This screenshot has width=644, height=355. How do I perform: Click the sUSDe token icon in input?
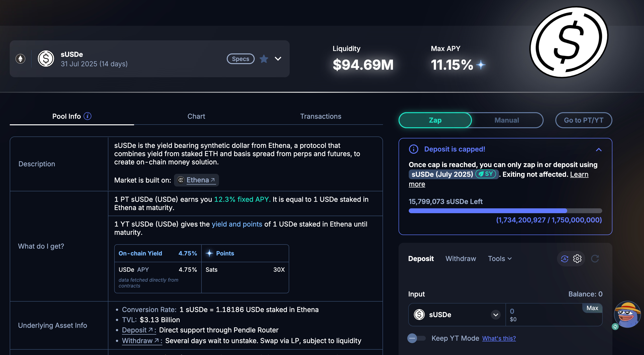tap(419, 315)
